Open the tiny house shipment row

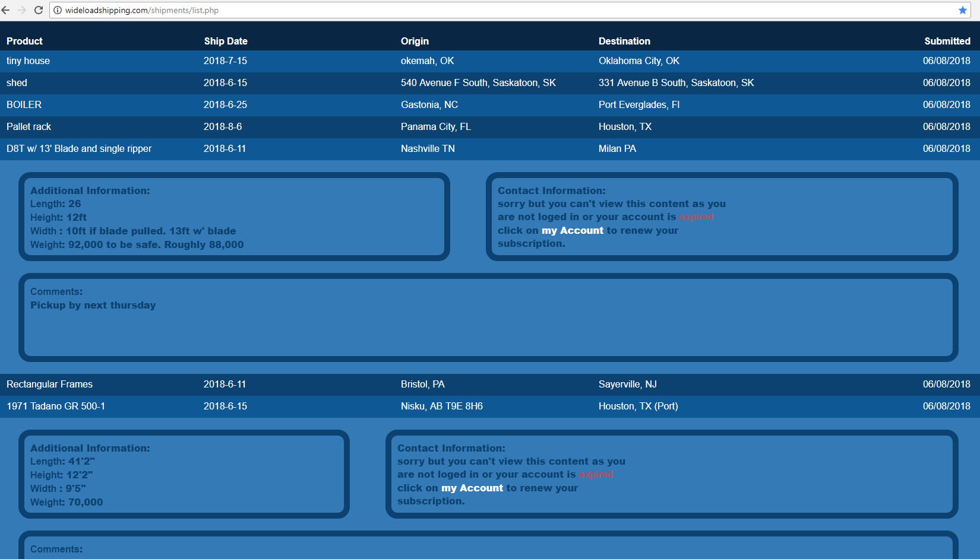(x=490, y=61)
